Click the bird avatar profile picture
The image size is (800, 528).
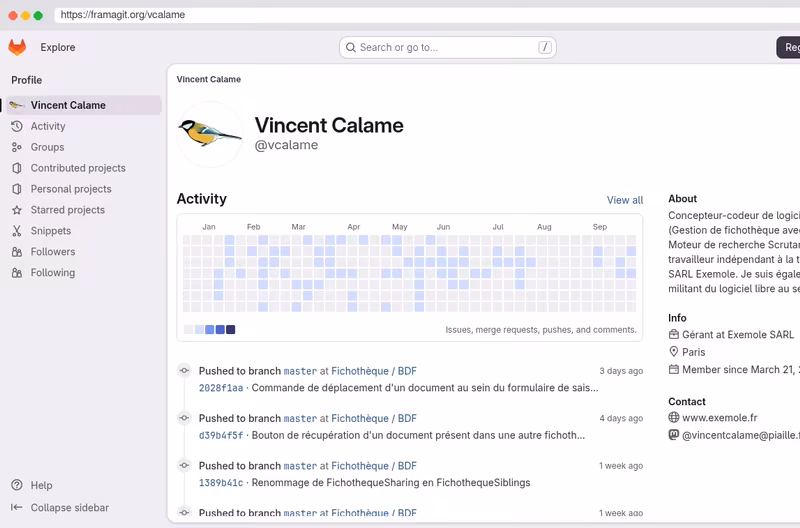(210, 135)
